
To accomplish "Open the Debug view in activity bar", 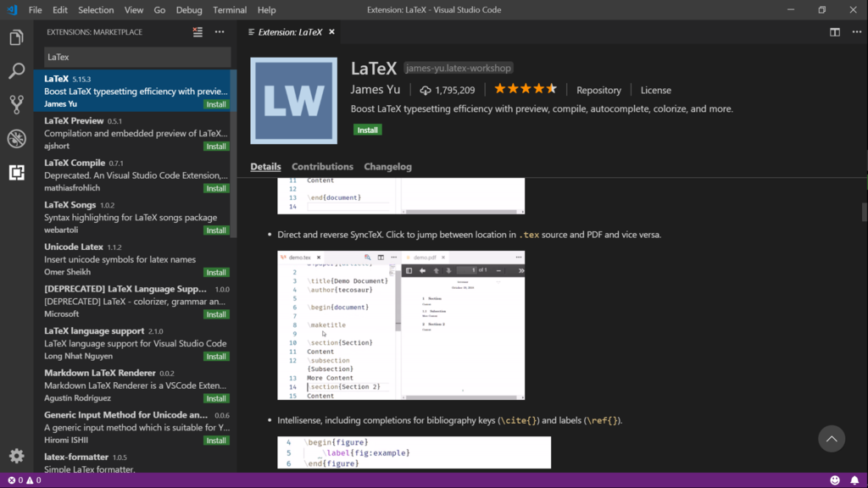I will [x=17, y=138].
